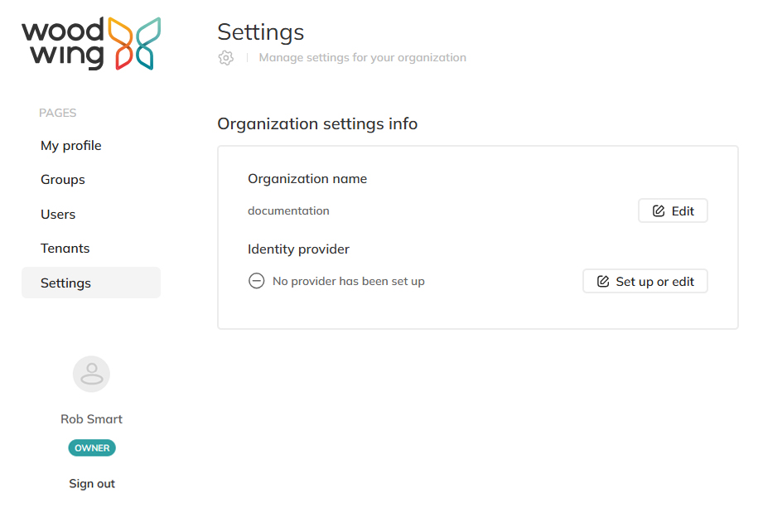Click the Organization settings info heading
This screenshot has height=532, width=758.
317,123
